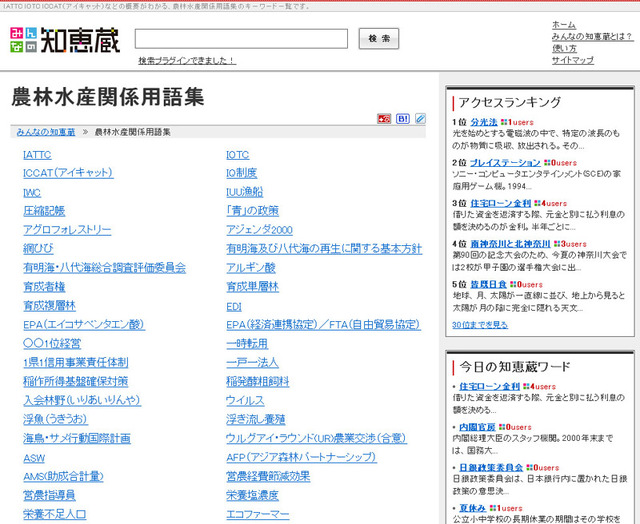Open the 検索プラグインできました！ link
Viewport: 640px width, 524px height.
[186, 60]
